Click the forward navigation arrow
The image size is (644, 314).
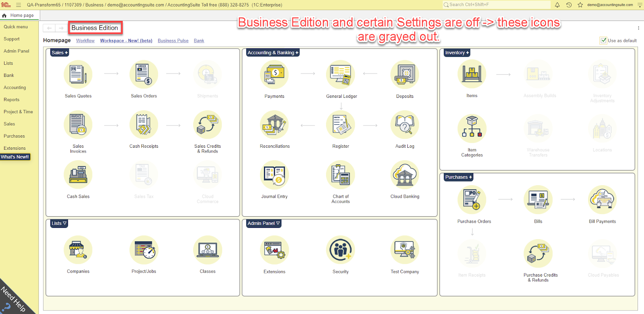click(x=61, y=28)
